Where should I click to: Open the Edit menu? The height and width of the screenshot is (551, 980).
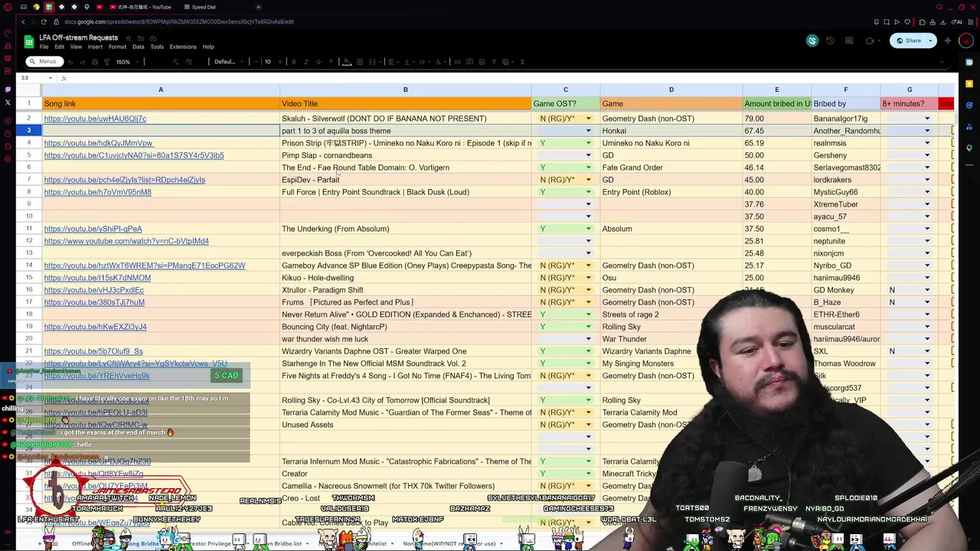[59, 47]
